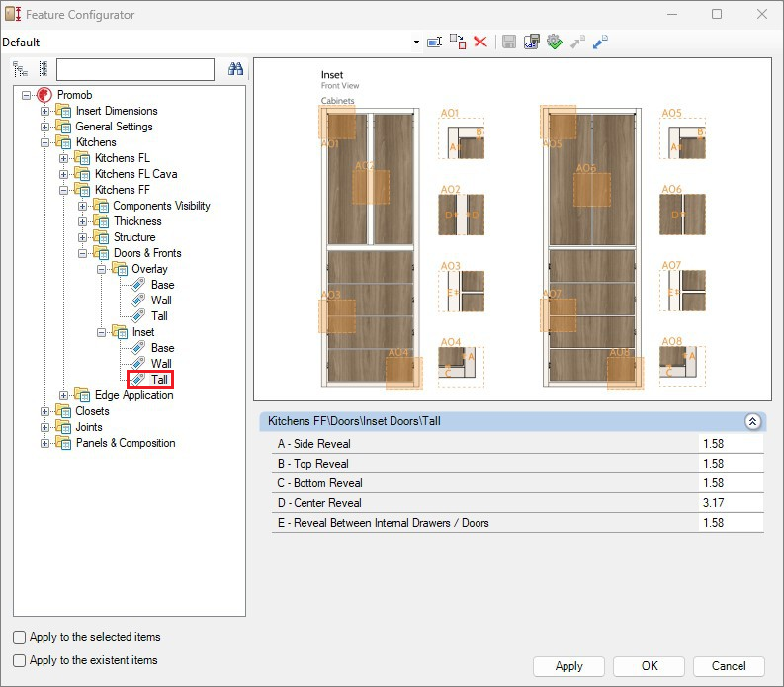Click the rename configuration icon
784x687 pixels.
click(433, 43)
